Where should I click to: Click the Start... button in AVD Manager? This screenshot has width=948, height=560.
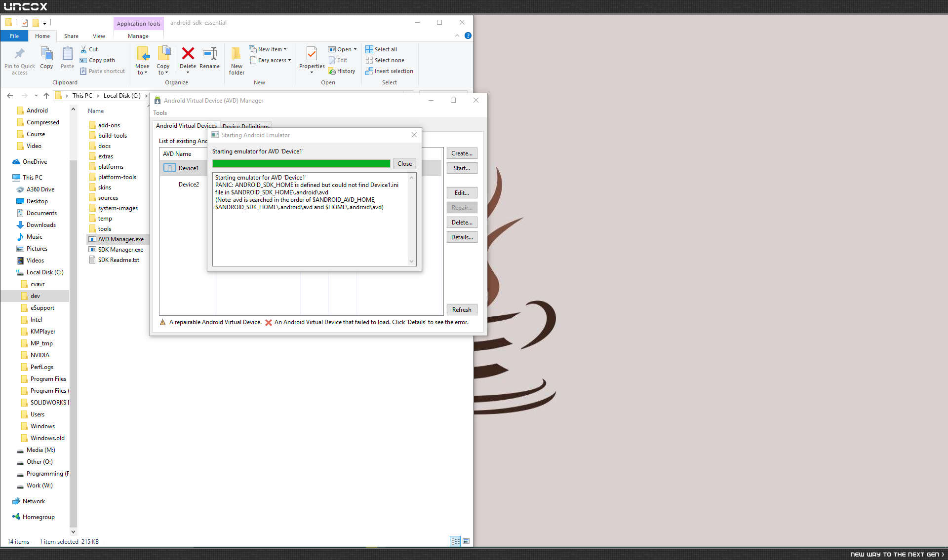click(462, 168)
